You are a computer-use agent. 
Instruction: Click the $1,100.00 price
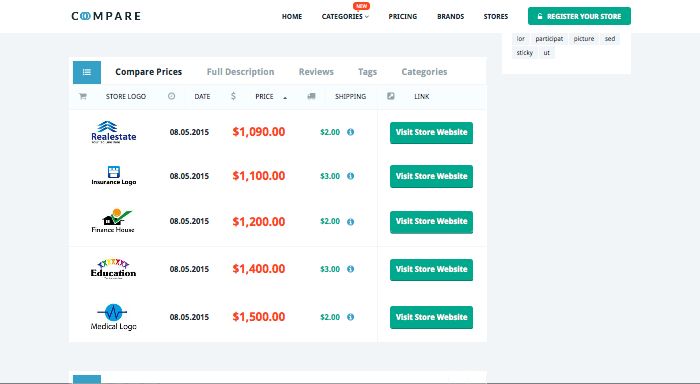click(258, 176)
